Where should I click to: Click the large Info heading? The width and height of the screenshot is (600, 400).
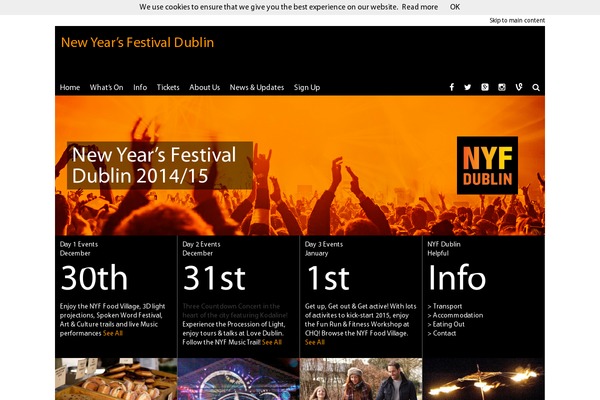pos(457,277)
